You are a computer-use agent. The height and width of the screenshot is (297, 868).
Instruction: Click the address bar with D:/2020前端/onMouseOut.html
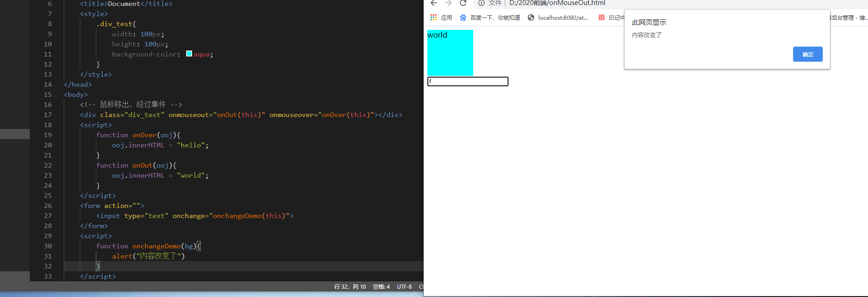[x=557, y=3]
